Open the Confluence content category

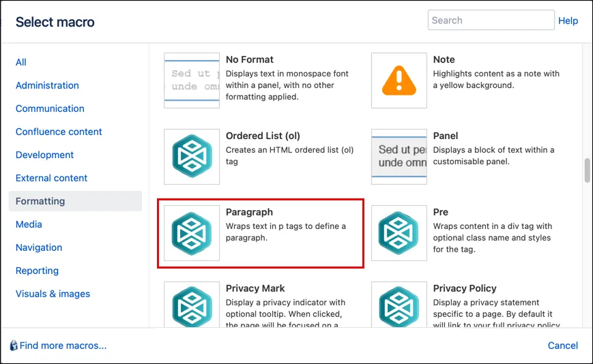[59, 132]
